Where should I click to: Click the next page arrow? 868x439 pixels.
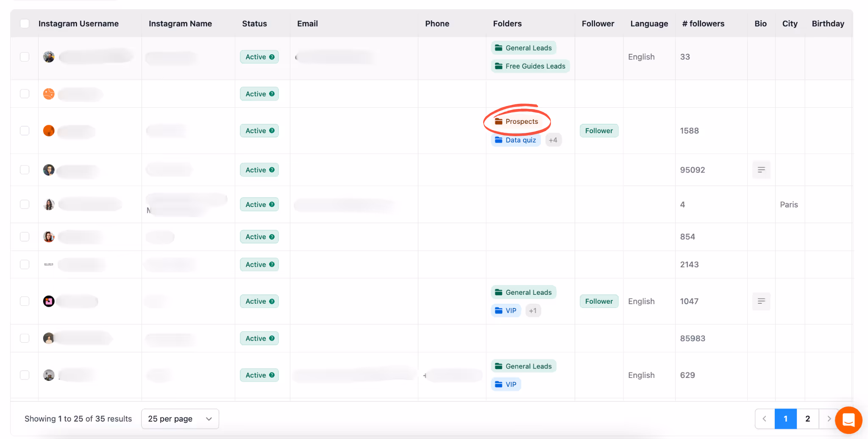(829, 419)
